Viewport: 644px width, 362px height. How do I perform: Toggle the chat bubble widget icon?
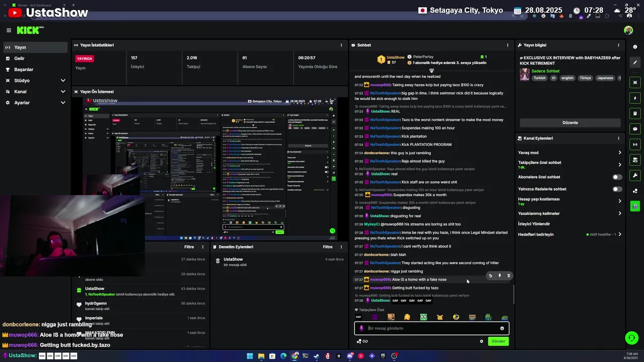pos(635,129)
